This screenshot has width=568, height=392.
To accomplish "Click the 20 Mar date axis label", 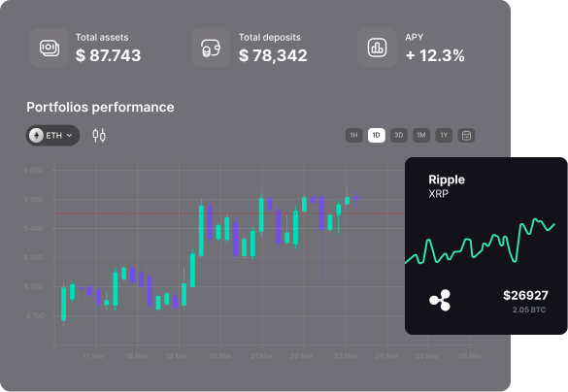I will [219, 356].
